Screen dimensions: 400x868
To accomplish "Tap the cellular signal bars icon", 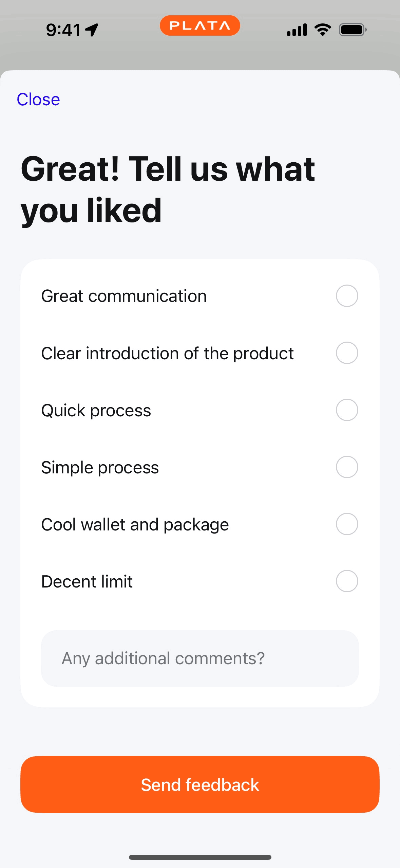I will coord(297,30).
